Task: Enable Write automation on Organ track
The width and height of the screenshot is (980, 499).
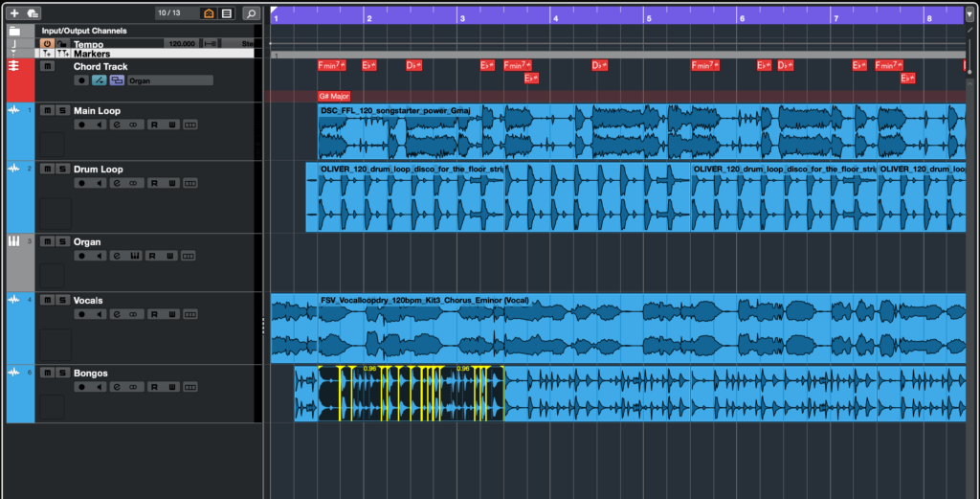Action: (169, 256)
